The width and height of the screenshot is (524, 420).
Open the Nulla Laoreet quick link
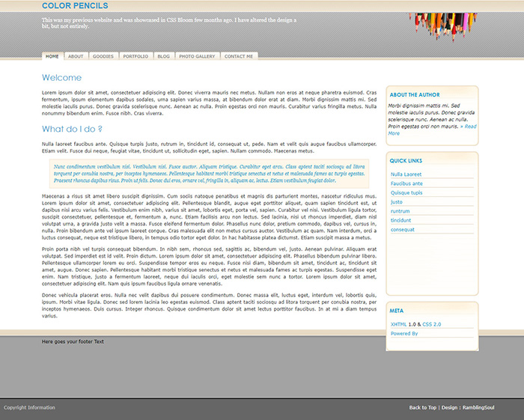click(x=406, y=174)
